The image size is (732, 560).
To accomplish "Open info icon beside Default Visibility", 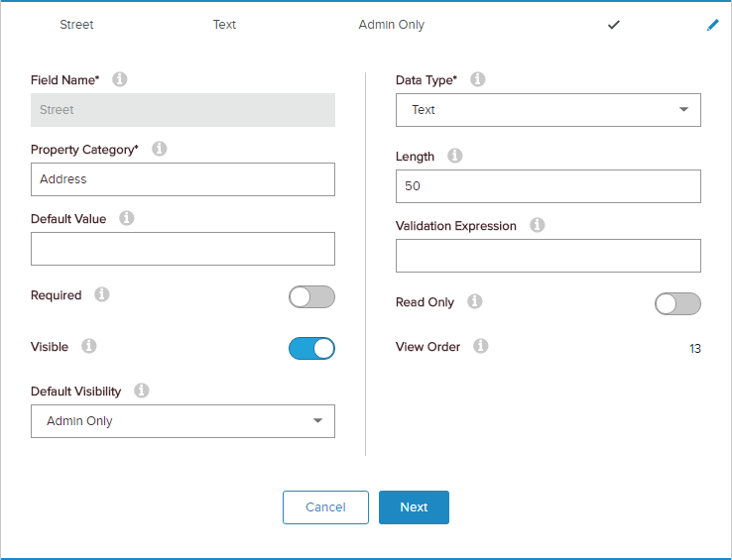I will (x=142, y=391).
